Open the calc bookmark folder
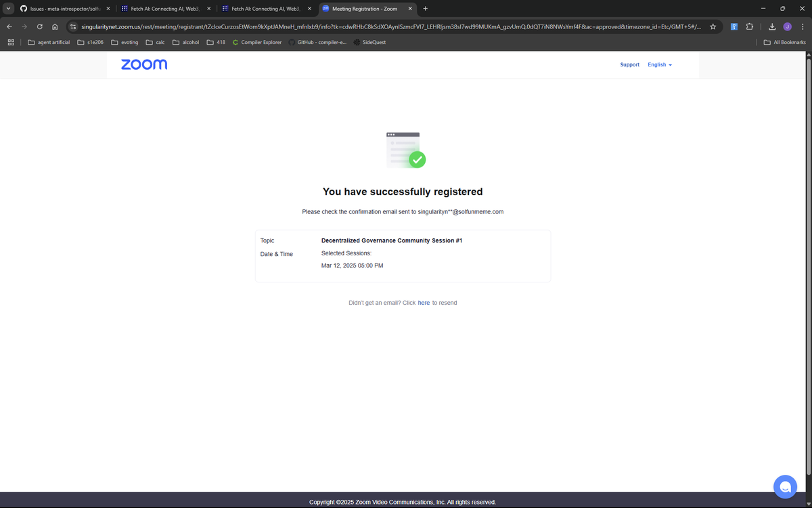The width and height of the screenshot is (812, 508). click(155, 42)
